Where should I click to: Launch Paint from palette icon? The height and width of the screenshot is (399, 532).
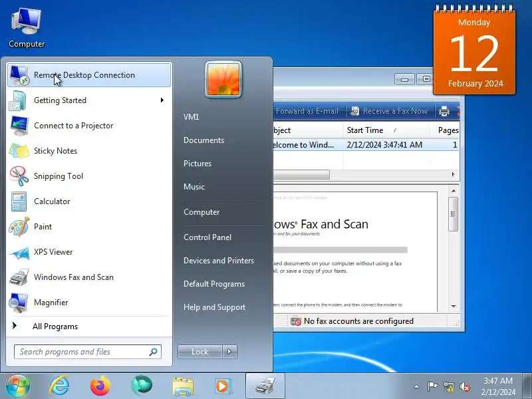tap(19, 227)
